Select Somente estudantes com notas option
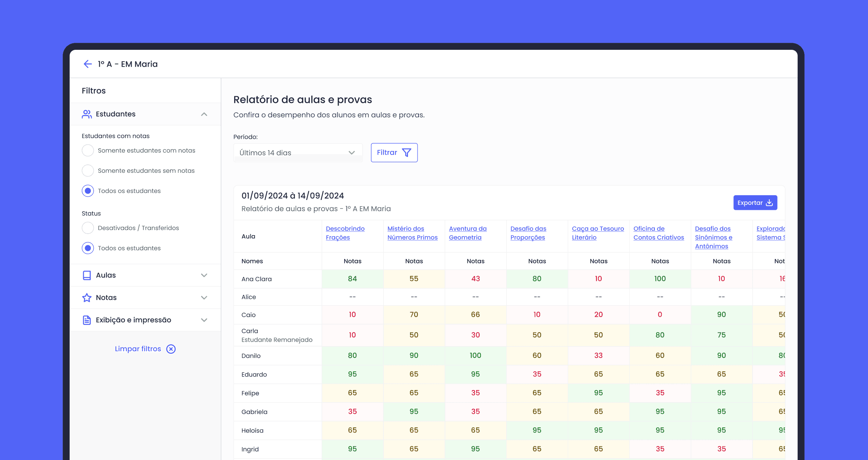The image size is (868, 460). pos(88,151)
